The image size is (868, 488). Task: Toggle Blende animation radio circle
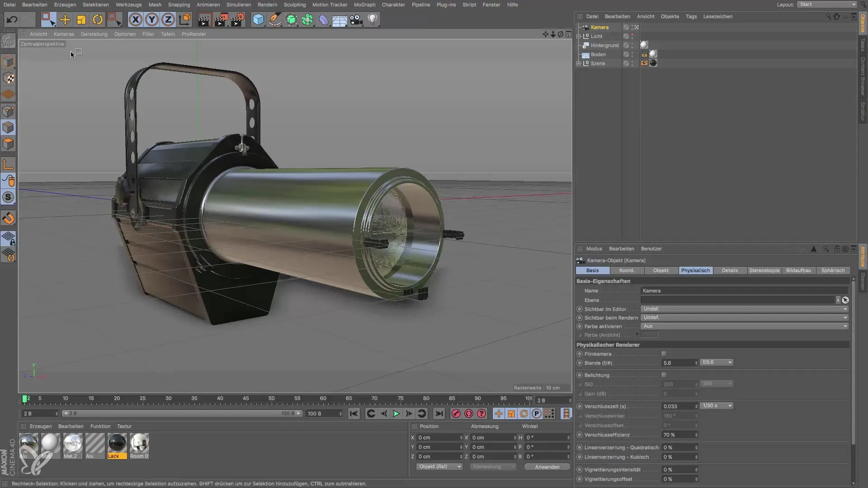point(580,363)
